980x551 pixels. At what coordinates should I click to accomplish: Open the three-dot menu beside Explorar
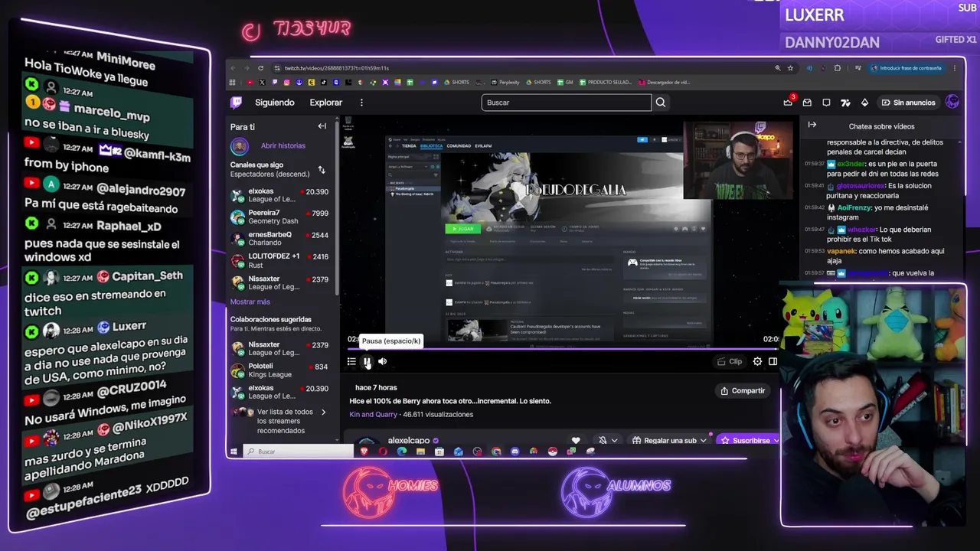coord(361,103)
